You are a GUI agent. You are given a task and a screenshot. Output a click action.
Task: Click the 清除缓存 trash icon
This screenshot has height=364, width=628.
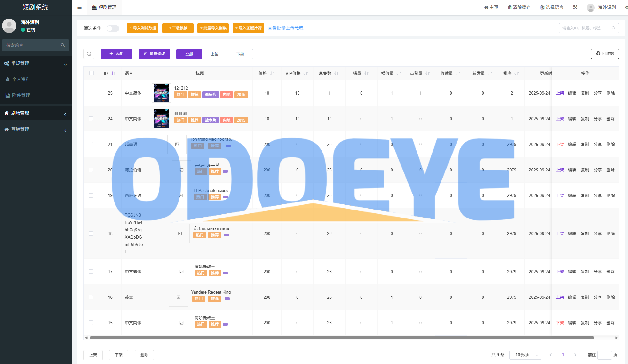[510, 7]
